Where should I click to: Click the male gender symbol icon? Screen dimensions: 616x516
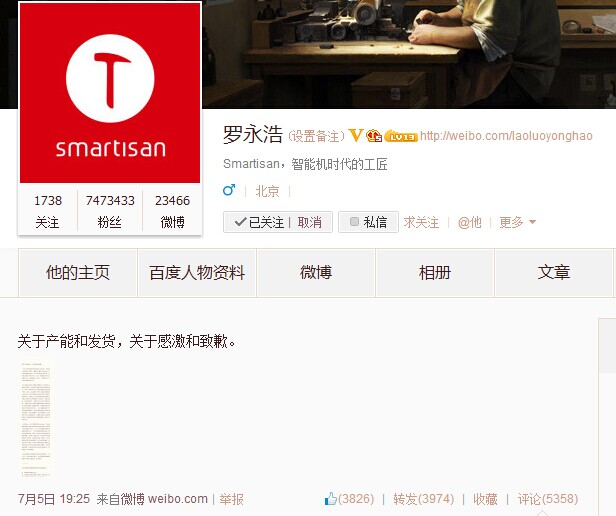tap(229, 190)
